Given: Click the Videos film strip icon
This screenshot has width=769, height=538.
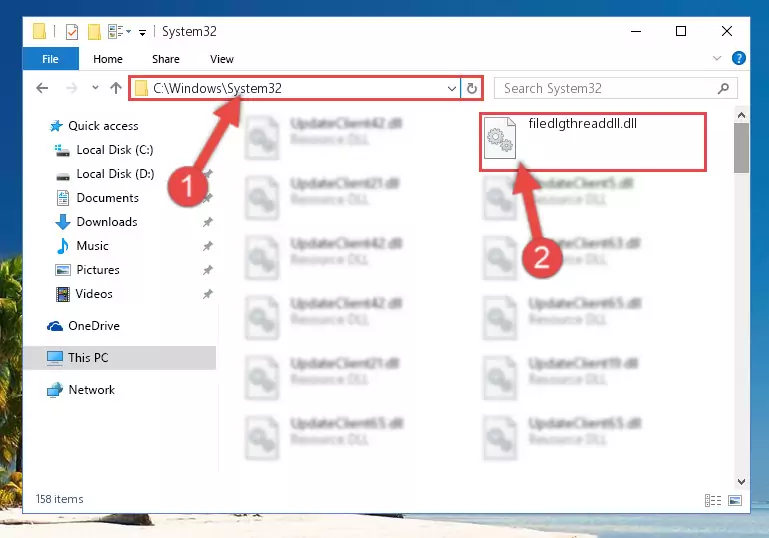Looking at the screenshot, I should (x=63, y=294).
